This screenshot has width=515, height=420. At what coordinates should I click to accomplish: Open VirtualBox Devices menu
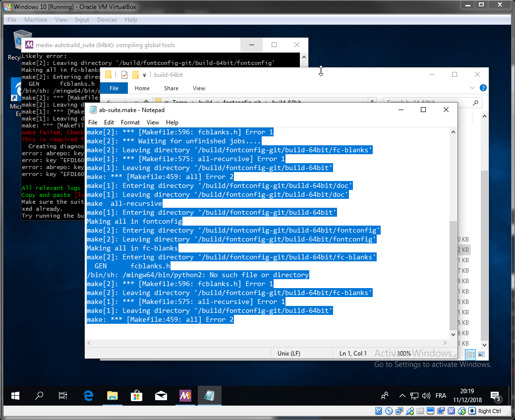point(107,20)
